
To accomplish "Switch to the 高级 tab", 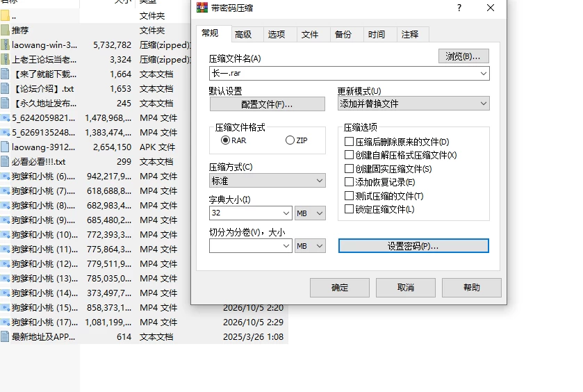I will click(x=243, y=35).
